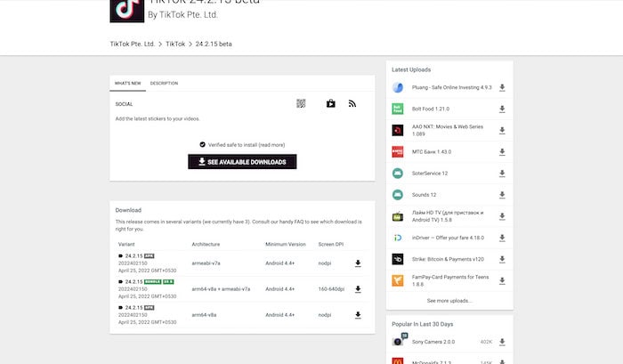Image resolution: width=623 pixels, height=364 pixels.
Task: Open the TikTok Pte. Ltd. breadcrumb link
Action: tap(133, 44)
